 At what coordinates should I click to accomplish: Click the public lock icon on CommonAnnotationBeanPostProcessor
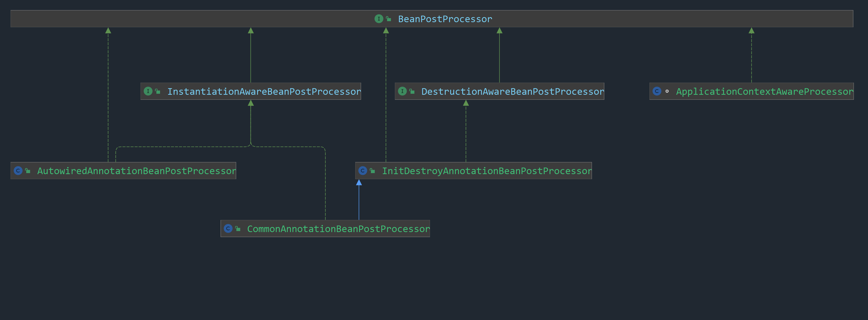pyautogui.click(x=238, y=229)
